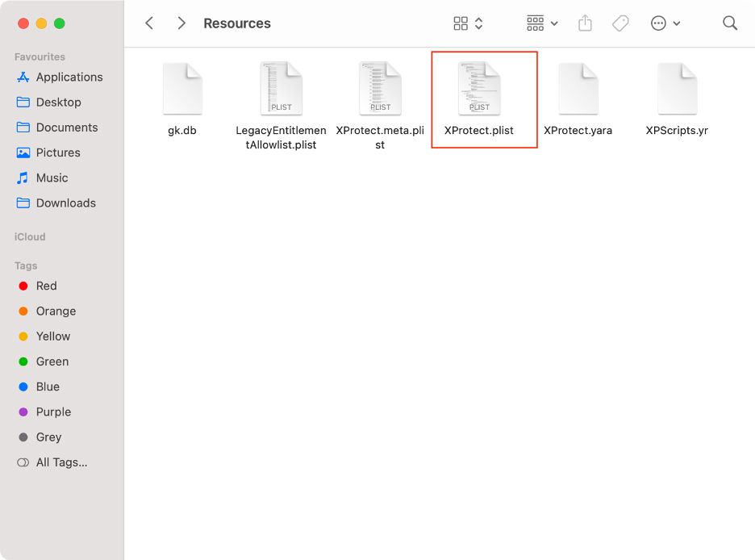This screenshot has width=755, height=560.
Task: Open the view mode up-down chevron
Action: coord(478,23)
